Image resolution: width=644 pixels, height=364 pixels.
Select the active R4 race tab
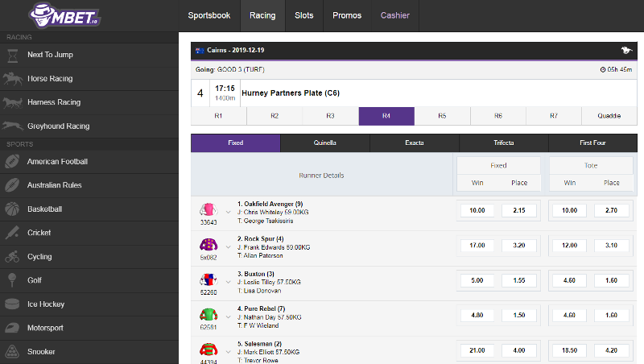[x=386, y=116]
